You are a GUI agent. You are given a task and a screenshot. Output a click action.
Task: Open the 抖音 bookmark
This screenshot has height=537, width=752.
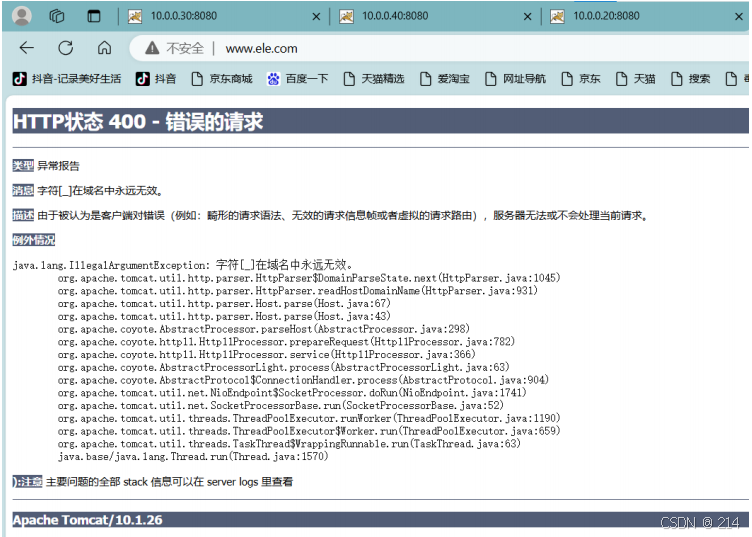point(156,79)
